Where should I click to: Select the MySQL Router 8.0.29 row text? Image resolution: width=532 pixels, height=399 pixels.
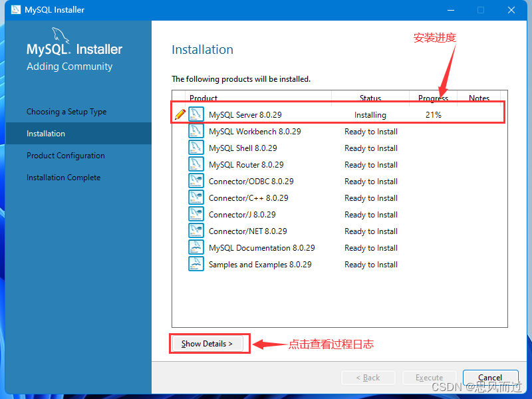pos(246,164)
